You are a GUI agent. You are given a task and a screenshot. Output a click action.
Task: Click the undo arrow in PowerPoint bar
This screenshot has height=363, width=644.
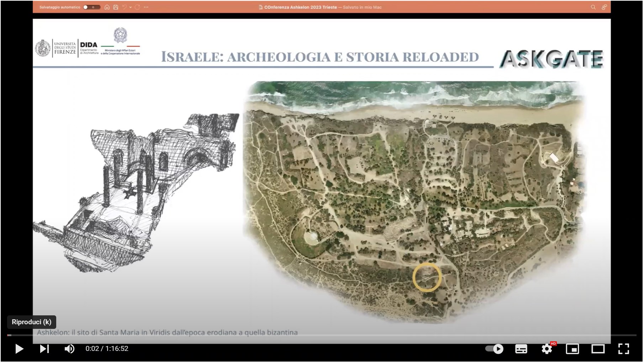[x=125, y=7]
